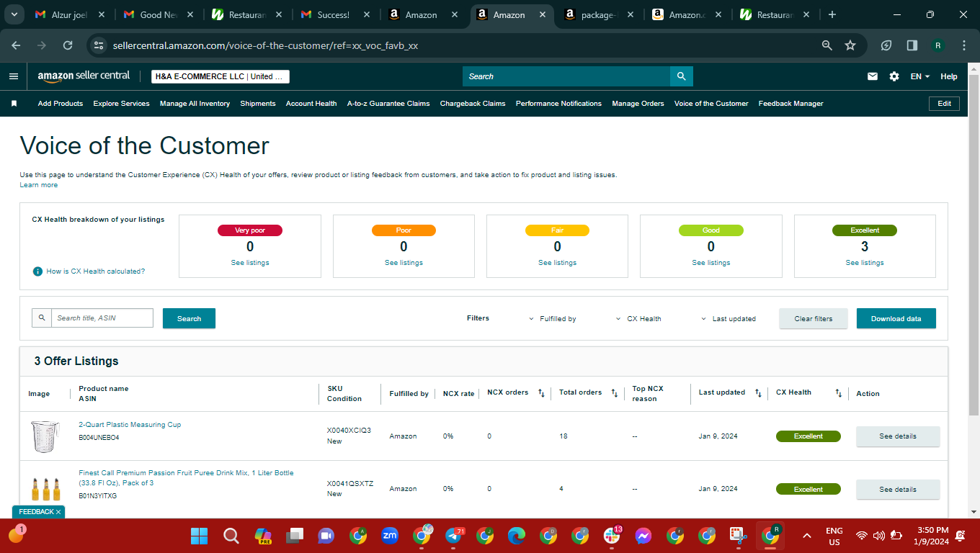See listings under the Very poor category

250,263
